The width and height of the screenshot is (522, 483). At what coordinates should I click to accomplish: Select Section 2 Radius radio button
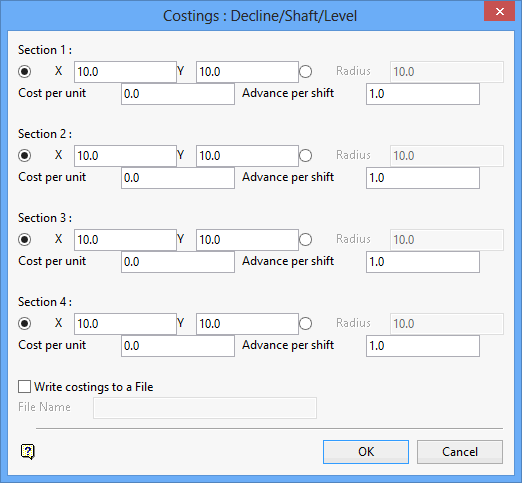(x=305, y=155)
